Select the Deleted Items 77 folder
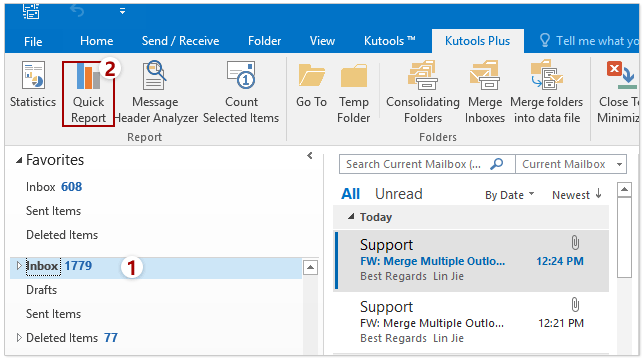644x360 pixels. click(x=71, y=337)
